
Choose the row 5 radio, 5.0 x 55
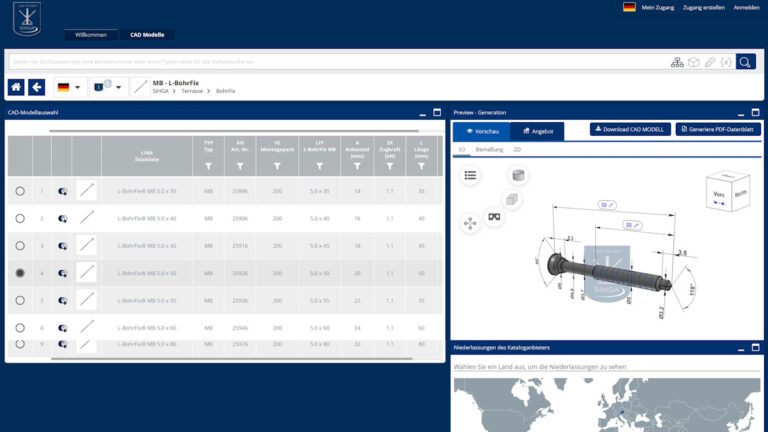coord(20,300)
